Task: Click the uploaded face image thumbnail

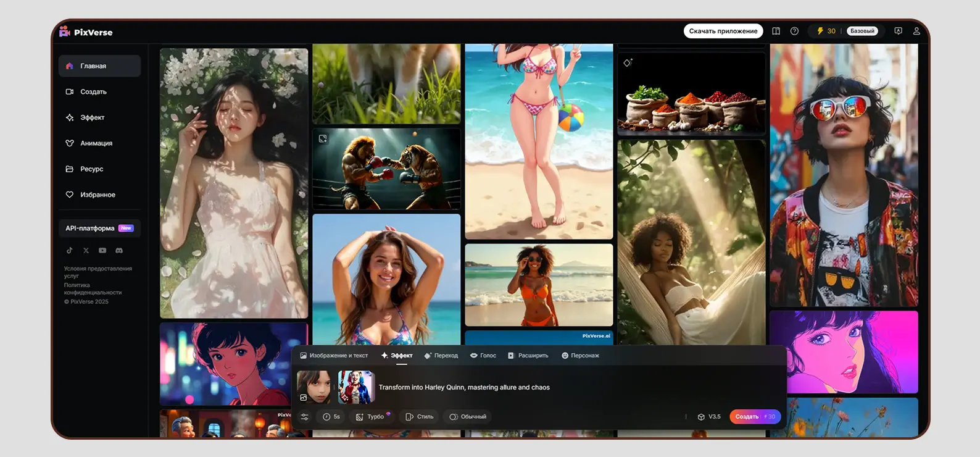Action: pyautogui.click(x=314, y=387)
